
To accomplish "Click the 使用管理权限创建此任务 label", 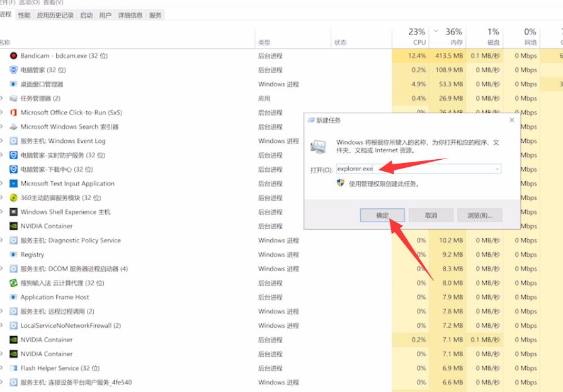I will pyautogui.click(x=384, y=184).
